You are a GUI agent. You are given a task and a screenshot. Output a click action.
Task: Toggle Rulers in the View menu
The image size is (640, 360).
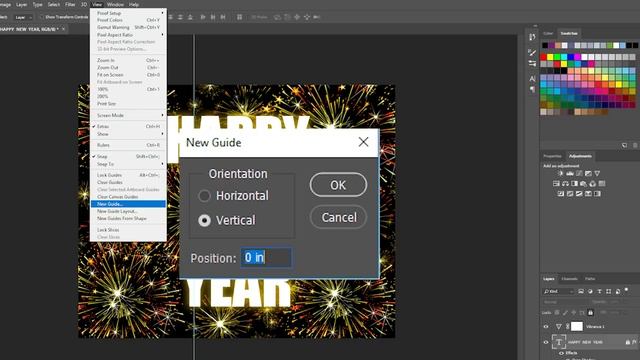point(128,145)
